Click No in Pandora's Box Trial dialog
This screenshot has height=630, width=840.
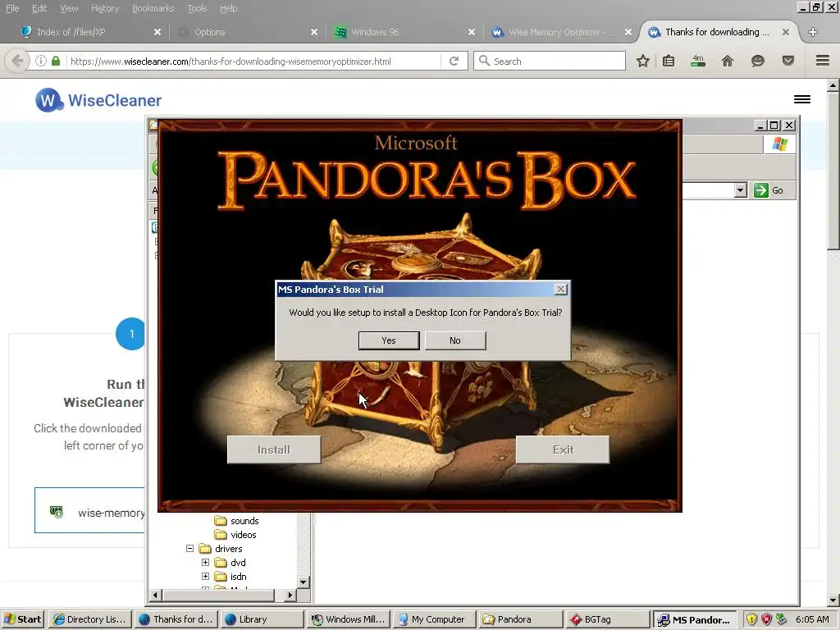tap(455, 340)
